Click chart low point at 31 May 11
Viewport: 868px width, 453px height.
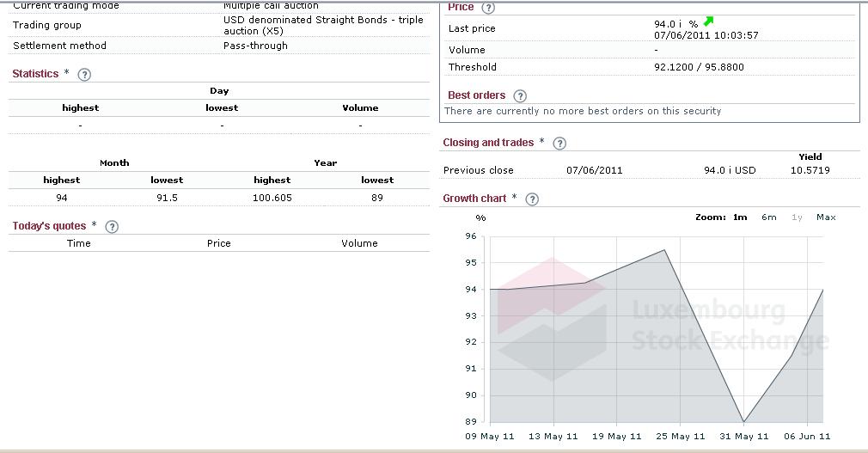point(743,422)
